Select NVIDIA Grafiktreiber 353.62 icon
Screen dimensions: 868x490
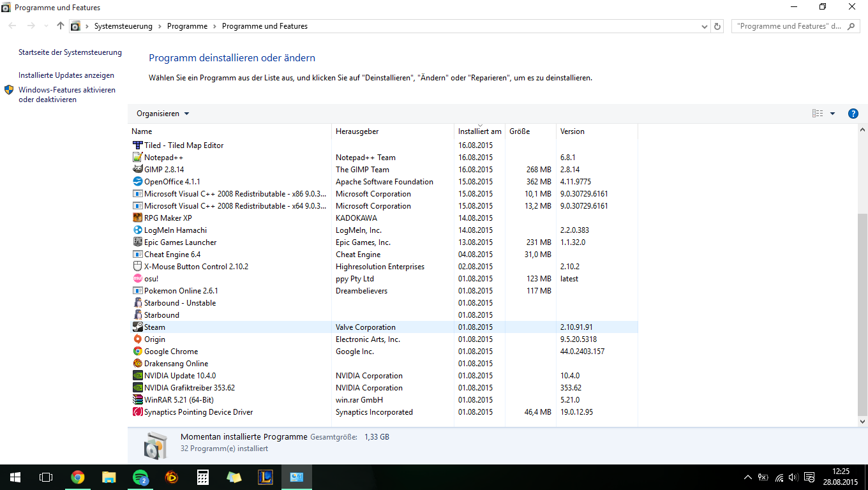137,388
